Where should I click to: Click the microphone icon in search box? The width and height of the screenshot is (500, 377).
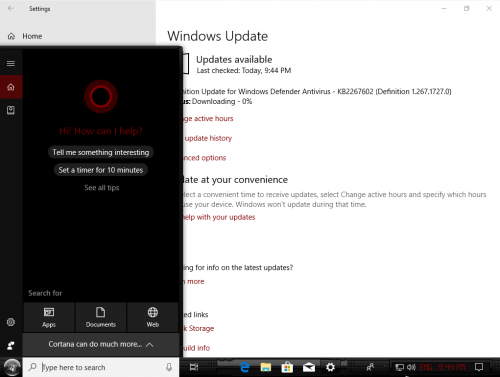169,367
